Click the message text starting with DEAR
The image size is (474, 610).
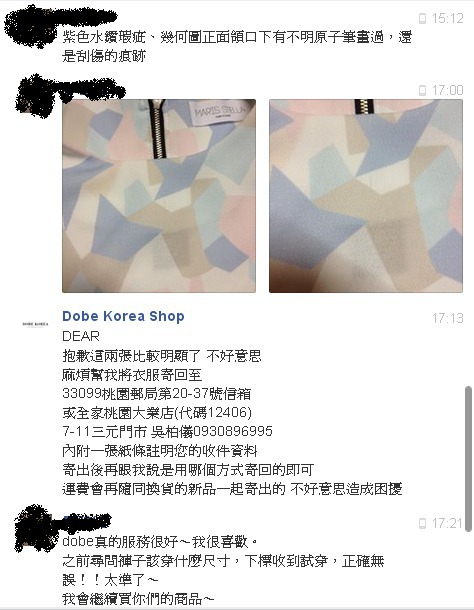pos(232,413)
